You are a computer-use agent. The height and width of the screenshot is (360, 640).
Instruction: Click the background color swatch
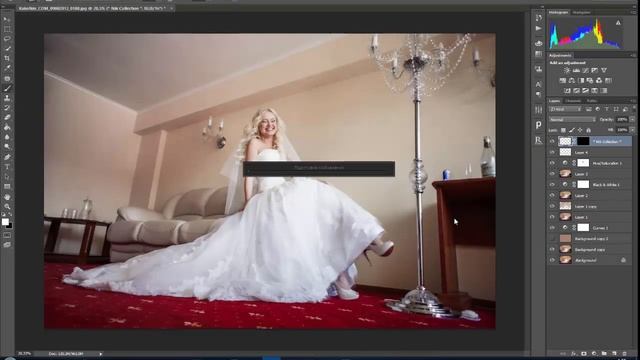10,226
